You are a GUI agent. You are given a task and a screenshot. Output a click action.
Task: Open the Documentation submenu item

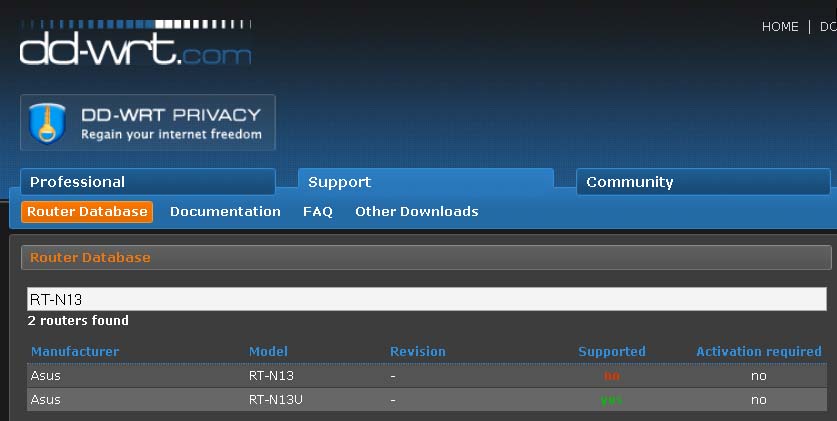coord(225,211)
